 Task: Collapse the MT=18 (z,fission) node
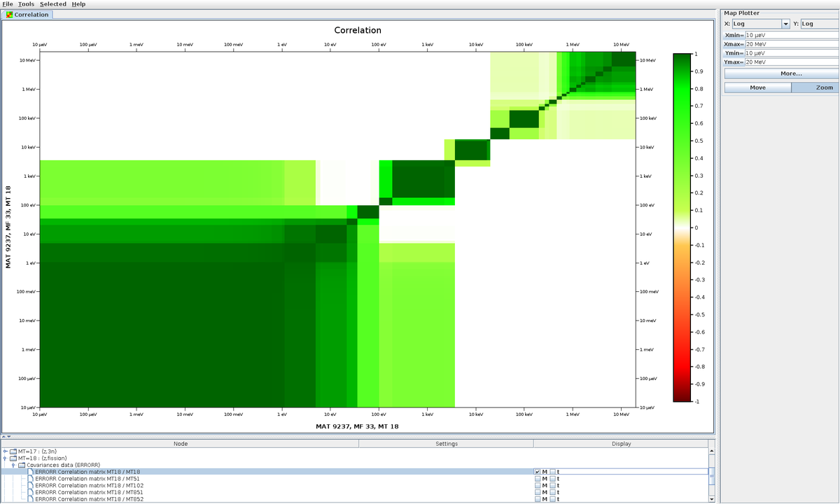pyautogui.click(x=6, y=458)
